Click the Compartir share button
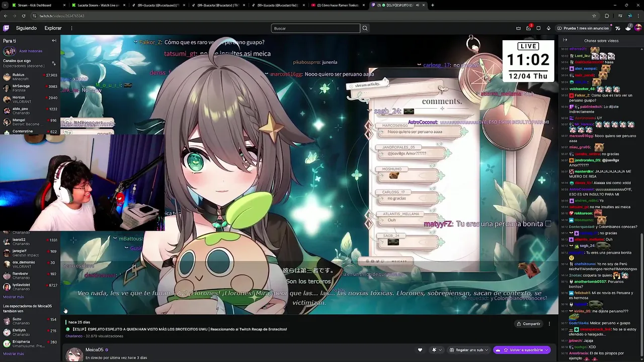This screenshot has height=362, width=644. pos(528,324)
